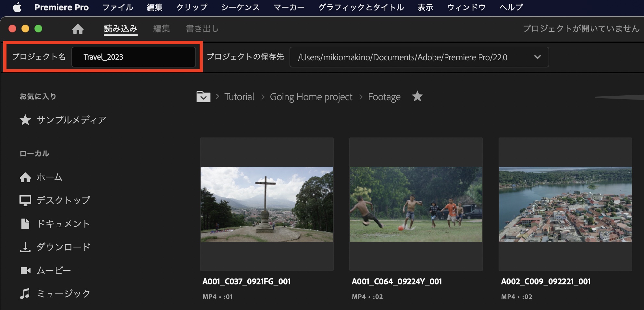The image size is (644, 310).
Task: Open the 表示 menu
Action: [425, 7]
